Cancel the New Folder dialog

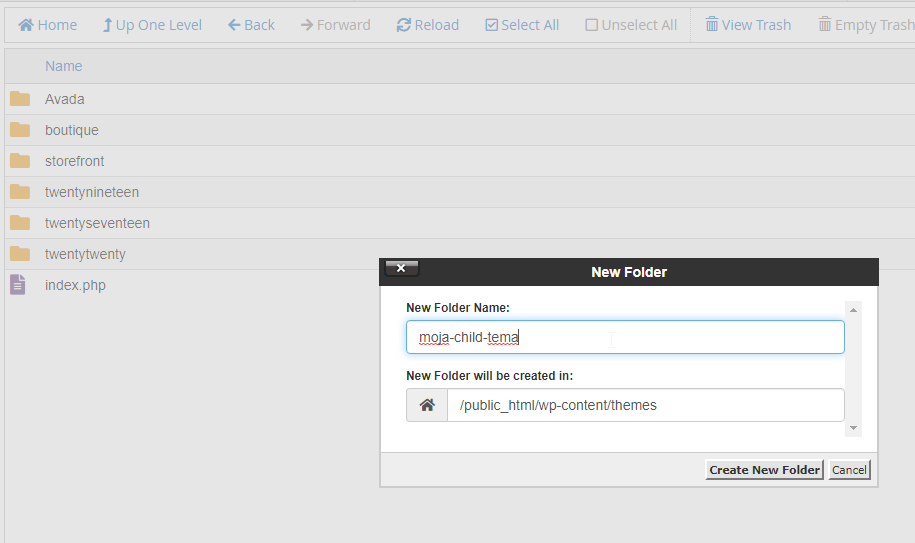click(x=849, y=470)
